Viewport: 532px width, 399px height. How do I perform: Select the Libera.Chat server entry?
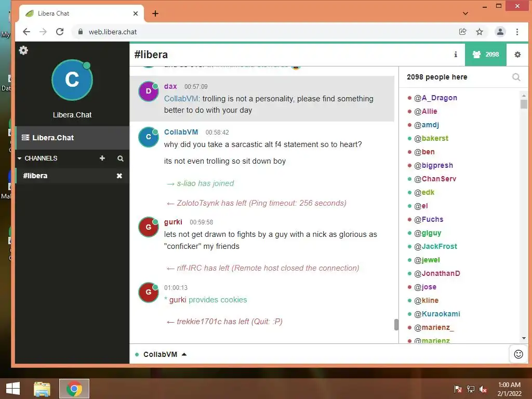pos(72,138)
